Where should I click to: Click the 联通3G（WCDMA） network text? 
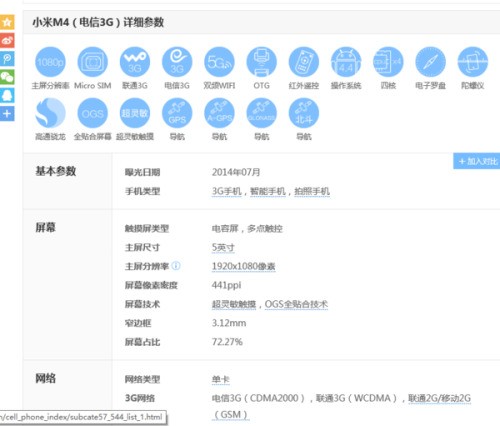pos(357,398)
